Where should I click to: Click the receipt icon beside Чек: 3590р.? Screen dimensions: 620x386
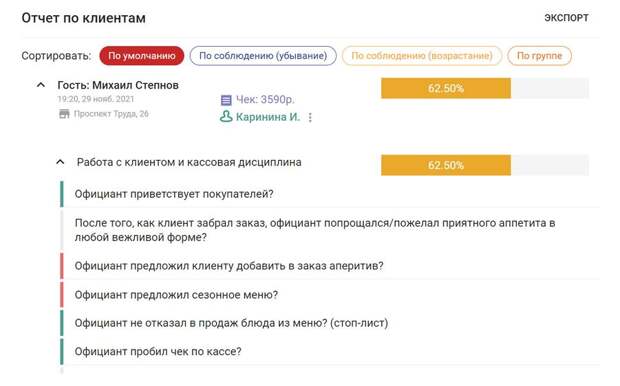[226, 100]
